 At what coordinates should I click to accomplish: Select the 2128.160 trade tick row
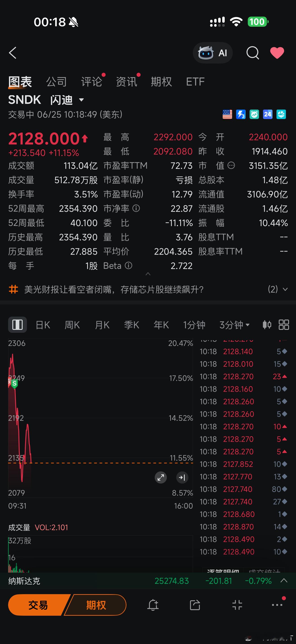pyautogui.click(x=243, y=389)
